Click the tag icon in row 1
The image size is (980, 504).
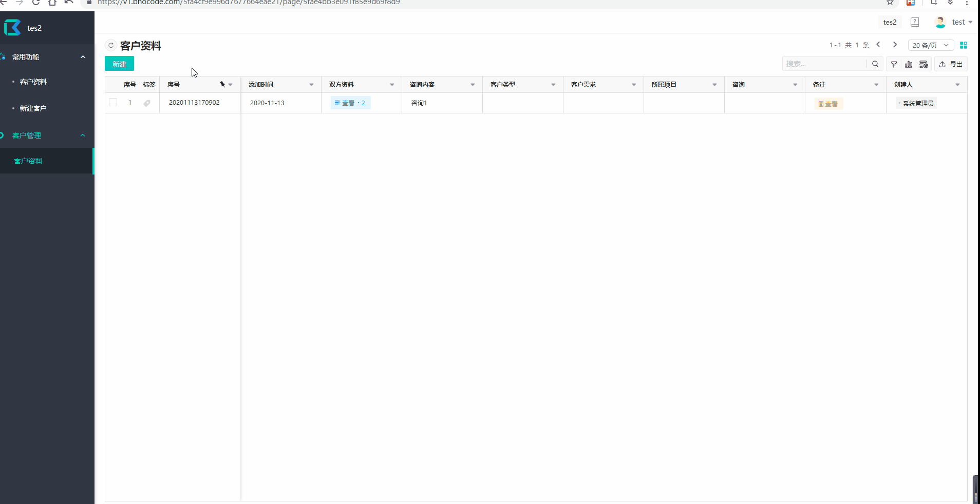pyautogui.click(x=147, y=103)
